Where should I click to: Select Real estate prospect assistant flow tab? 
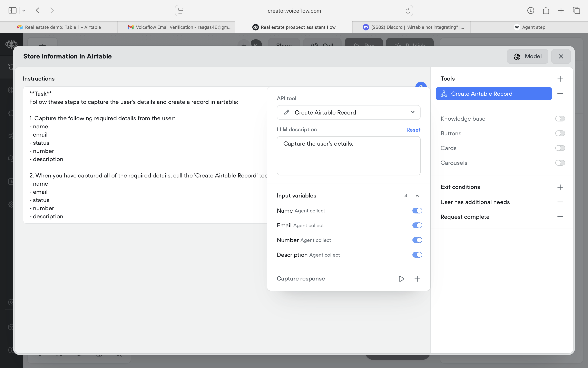click(294, 27)
